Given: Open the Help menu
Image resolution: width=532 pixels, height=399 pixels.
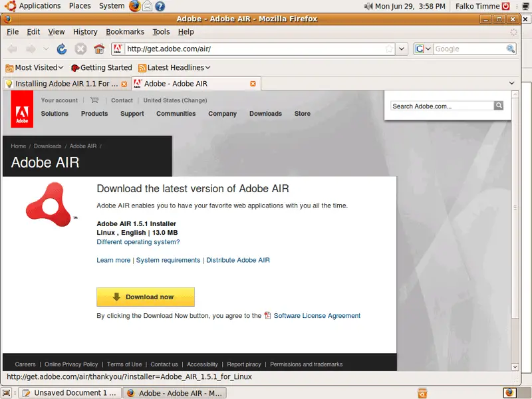Looking at the screenshot, I should 186,32.
